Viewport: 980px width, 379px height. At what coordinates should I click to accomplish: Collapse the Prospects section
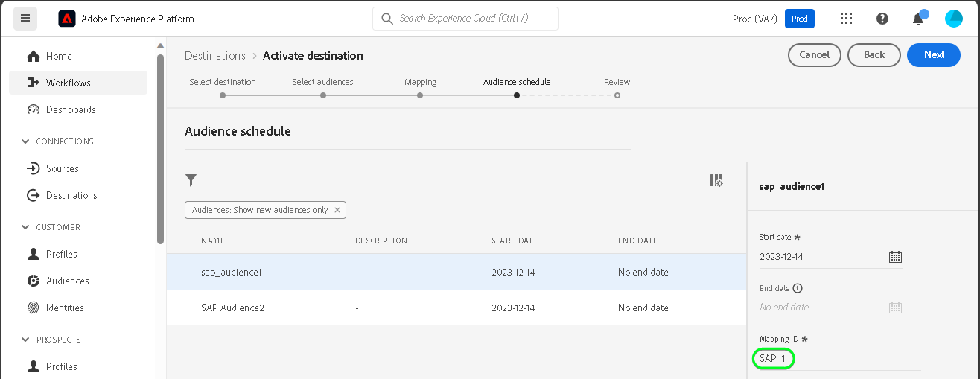pyautogui.click(x=26, y=340)
